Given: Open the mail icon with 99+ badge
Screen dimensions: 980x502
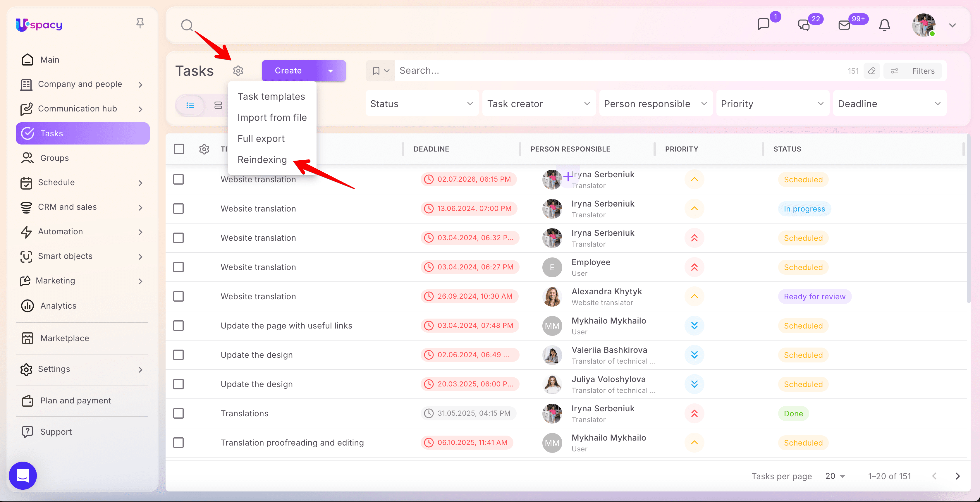Looking at the screenshot, I should click(844, 25).
